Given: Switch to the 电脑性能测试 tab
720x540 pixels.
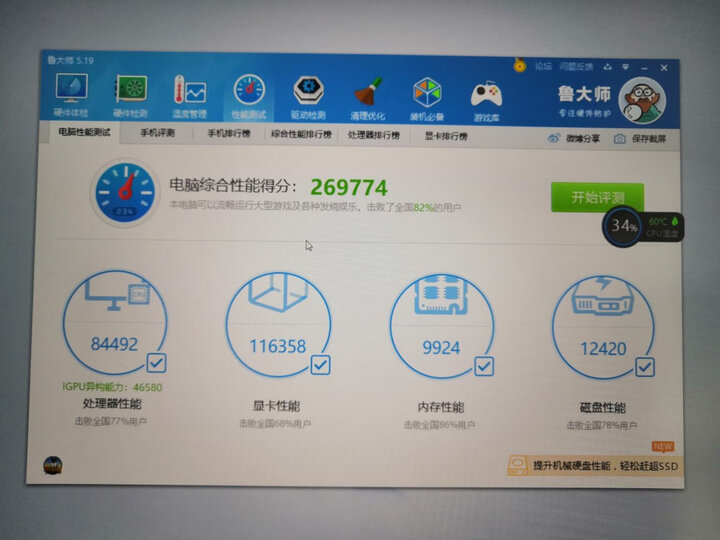Looking at the screenshot, I should [84, 132].
